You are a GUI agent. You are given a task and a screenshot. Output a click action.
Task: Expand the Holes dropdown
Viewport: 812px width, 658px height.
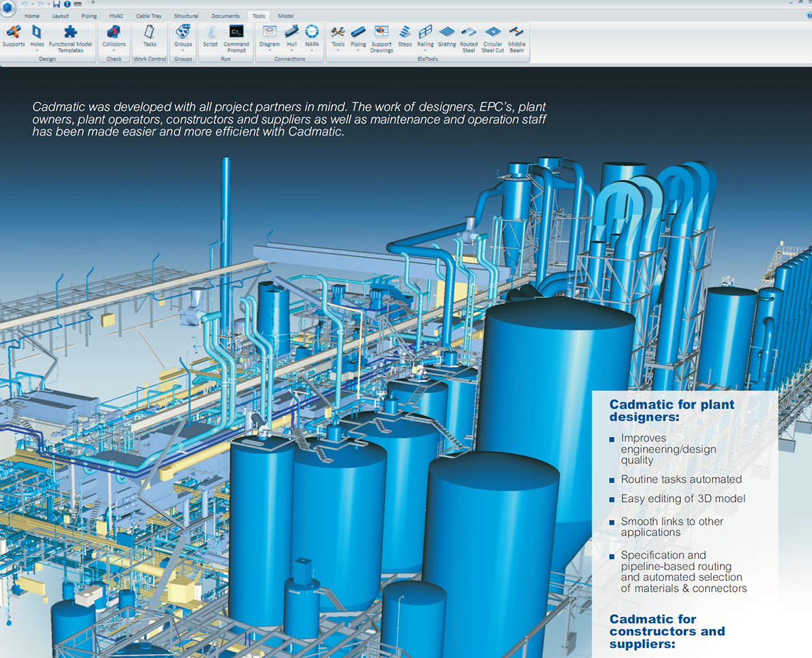pos(37,49)
